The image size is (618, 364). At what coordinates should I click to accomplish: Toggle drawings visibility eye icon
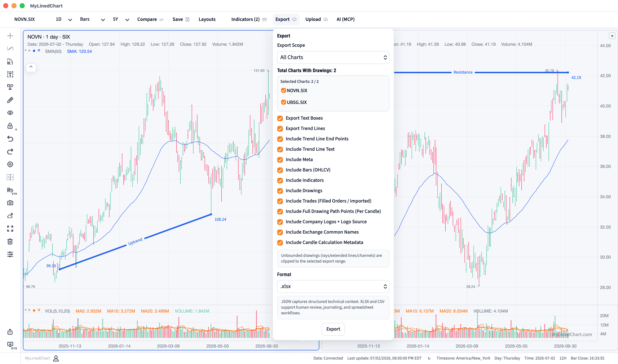[x=10, y=113]
